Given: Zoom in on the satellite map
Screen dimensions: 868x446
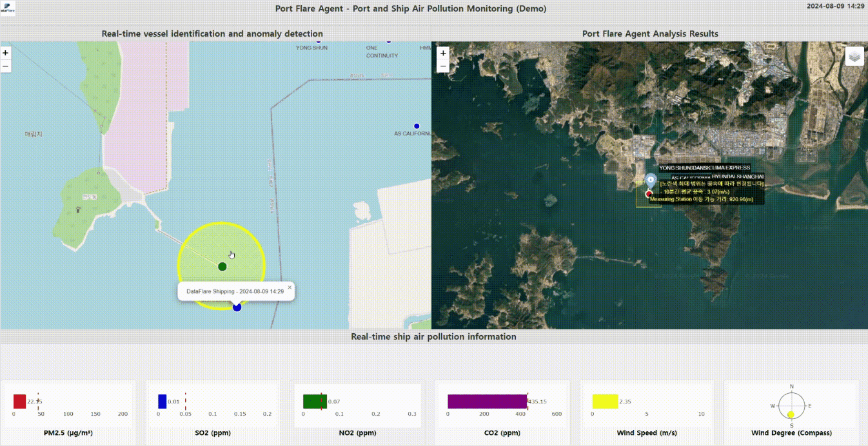Looking at the screenshot, I should (443, 53).
